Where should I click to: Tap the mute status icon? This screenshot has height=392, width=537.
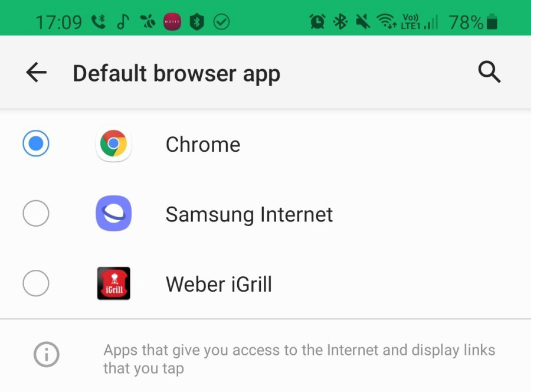(x=363, y=22)
